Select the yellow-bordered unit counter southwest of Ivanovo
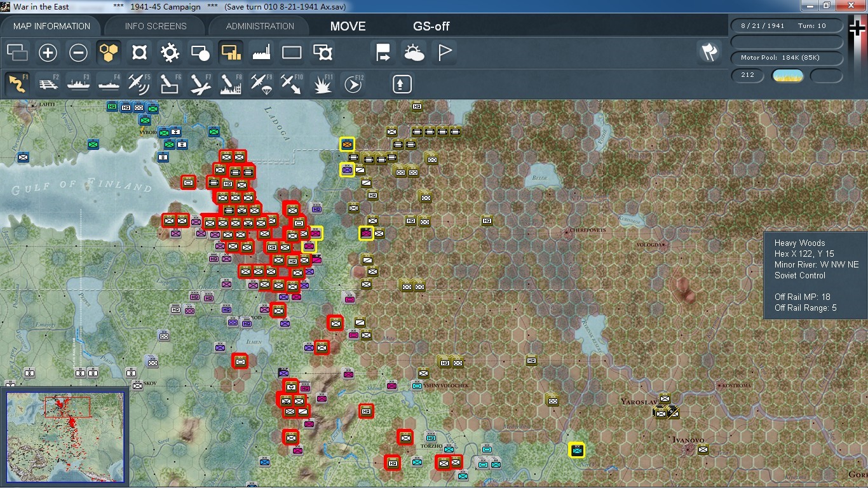The image size is (868, 488). pyautogui.click(x=576, y=451)
